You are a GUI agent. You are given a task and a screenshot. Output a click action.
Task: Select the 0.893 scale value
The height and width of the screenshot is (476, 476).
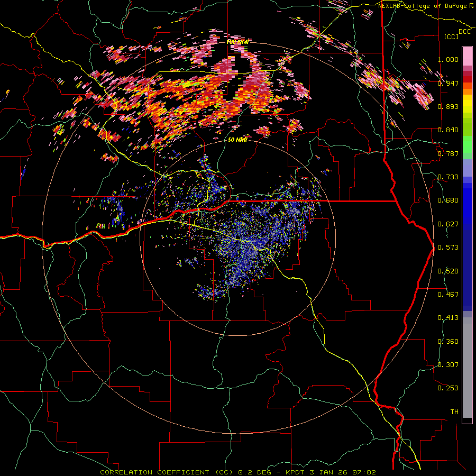(448, 106)
